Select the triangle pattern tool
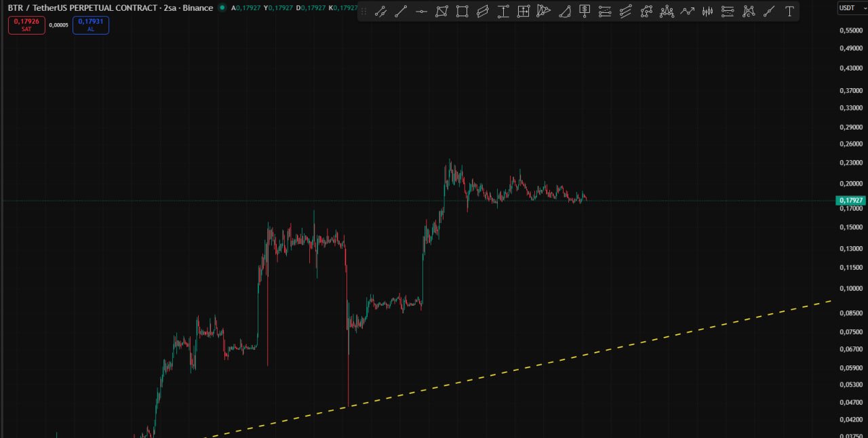Screen dimensions: 868x438 [x=544, y=12]
